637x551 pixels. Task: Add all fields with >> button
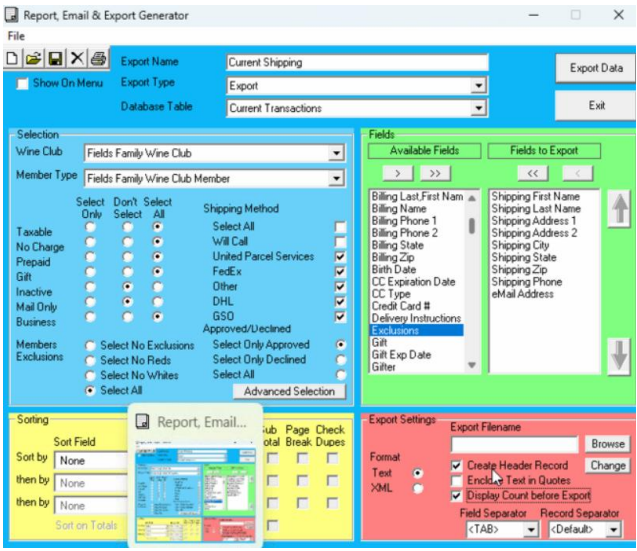click(x=435, y=174)
